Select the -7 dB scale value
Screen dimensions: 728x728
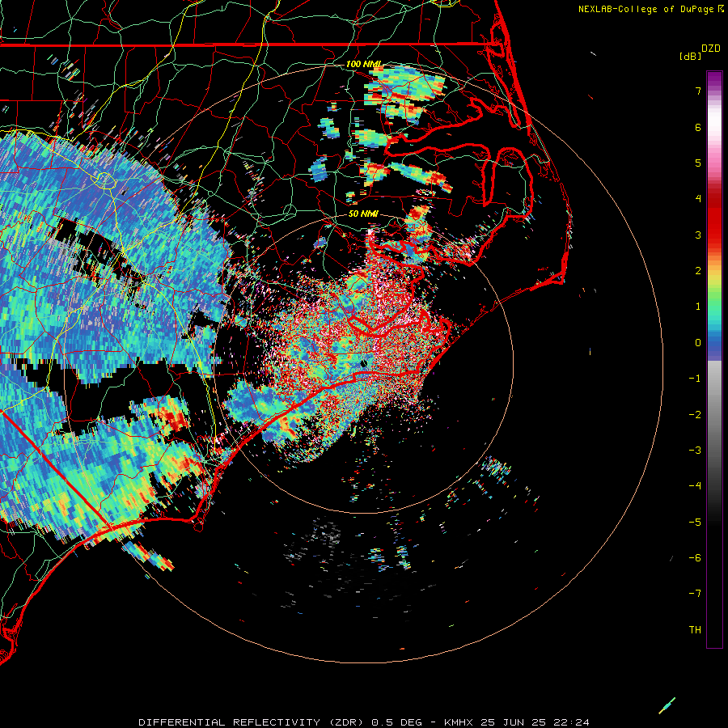coord(695,594)
